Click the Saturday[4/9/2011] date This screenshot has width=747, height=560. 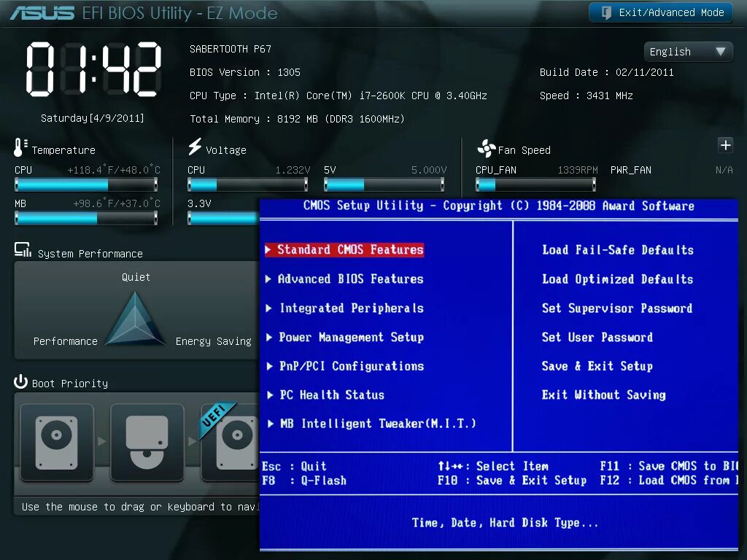pos(93,118)
